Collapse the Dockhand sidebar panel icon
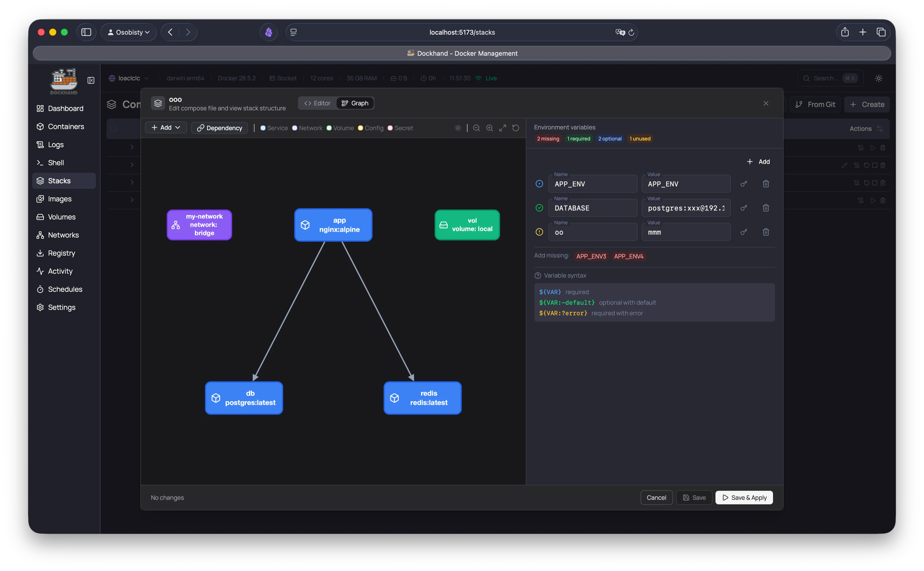 (91, 80)
